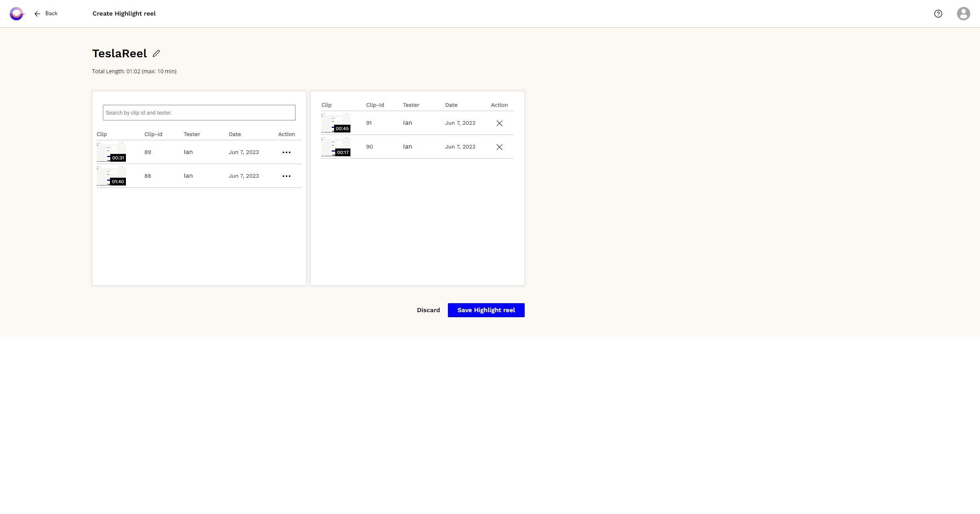Click Date column header in selected clips
The height and width of the screenshot is (514, 980).
451,105
